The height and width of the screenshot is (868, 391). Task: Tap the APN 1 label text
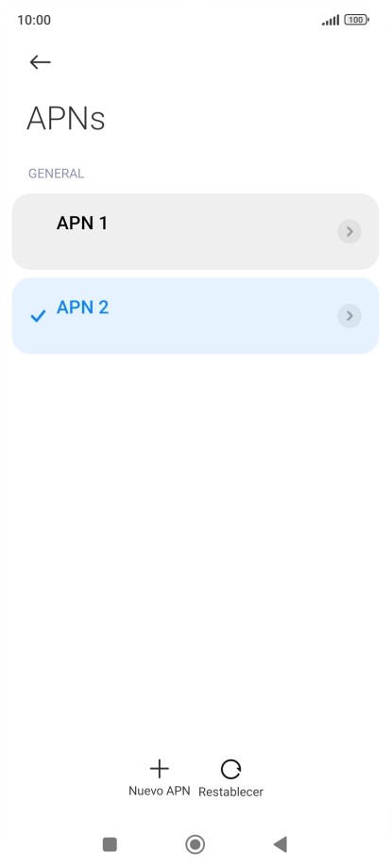(x=82, y=223)
